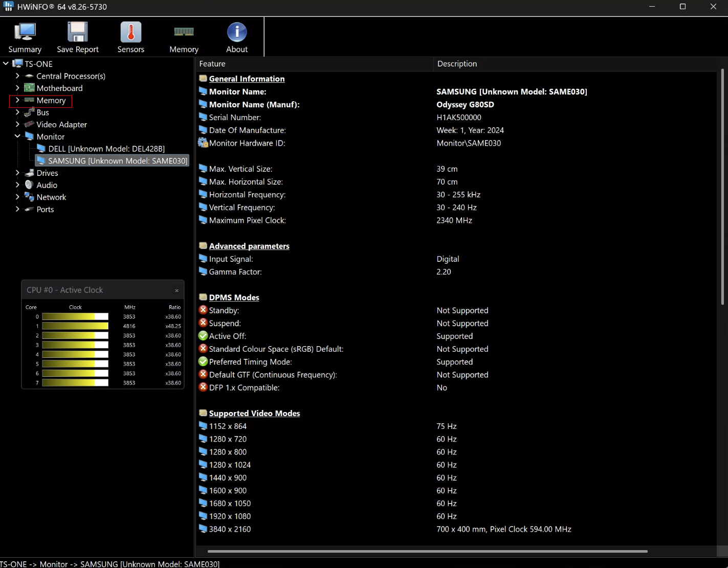The height and width of the screenshot is (568, 728).
Task: Click the TS-ONE computer icon
Action: click(x=18, y=63)
